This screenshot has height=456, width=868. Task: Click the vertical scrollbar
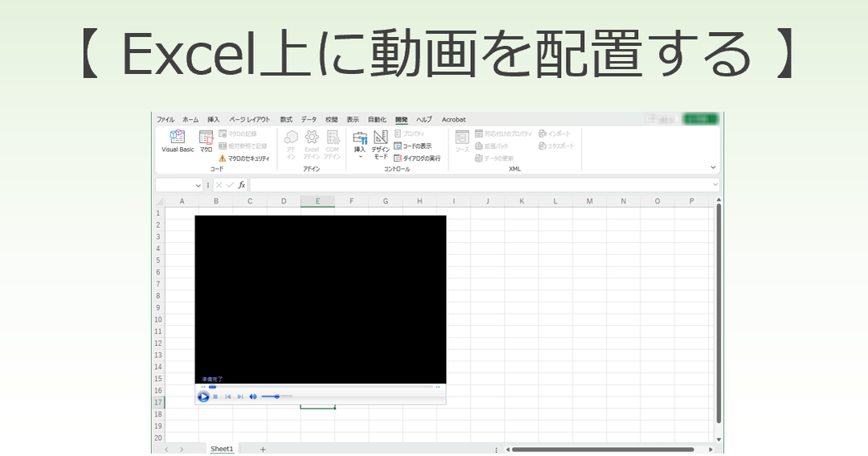(x=719, y=313)
